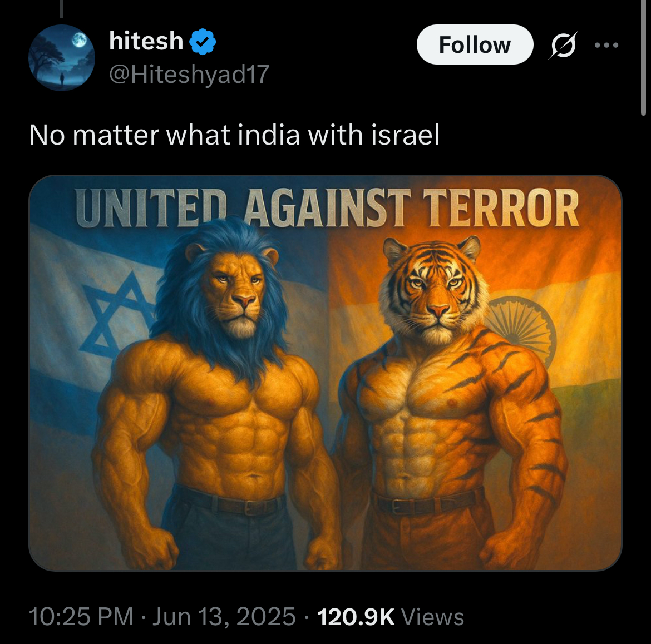Click the blue verified badge

pyautogui.click(x=203, y=42)
